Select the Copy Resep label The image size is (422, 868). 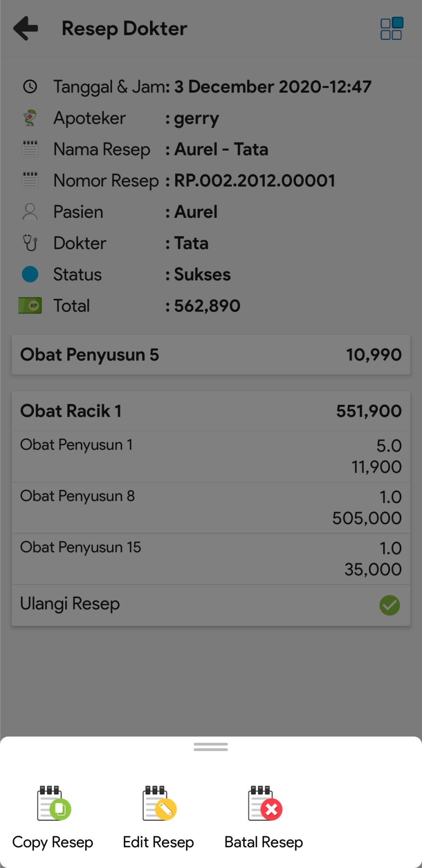[x=53, y=842]
